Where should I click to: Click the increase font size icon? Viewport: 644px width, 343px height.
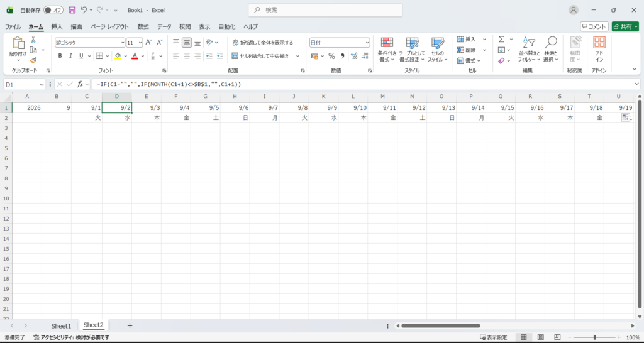149,42
